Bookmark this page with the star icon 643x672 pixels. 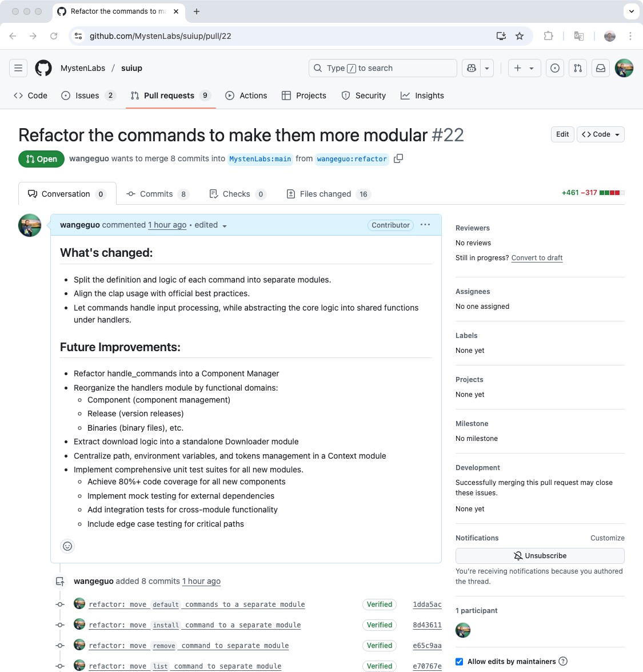pos(520,36)
